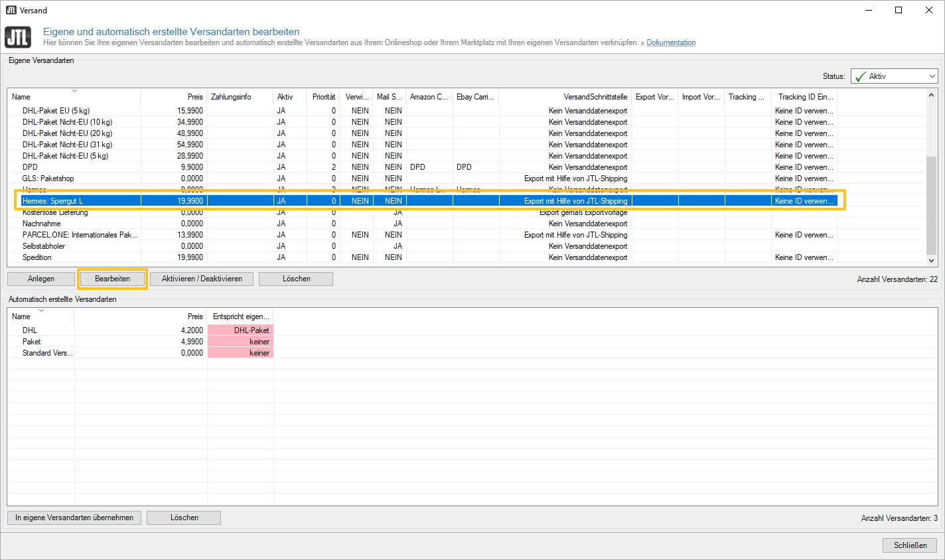This screenshot has width=945, height=560.
Task: Click Aktivieren / Deaktivieren button
Action: tap(202, 279)
